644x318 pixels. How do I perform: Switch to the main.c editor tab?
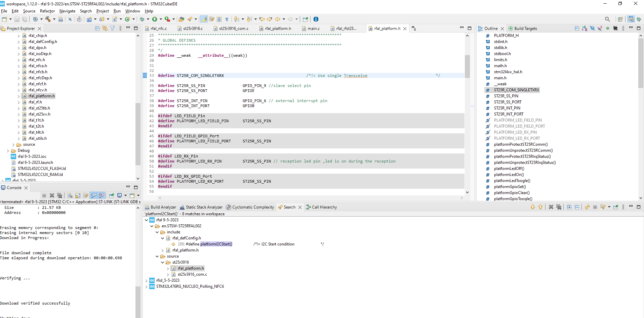[x=313, y=29]
